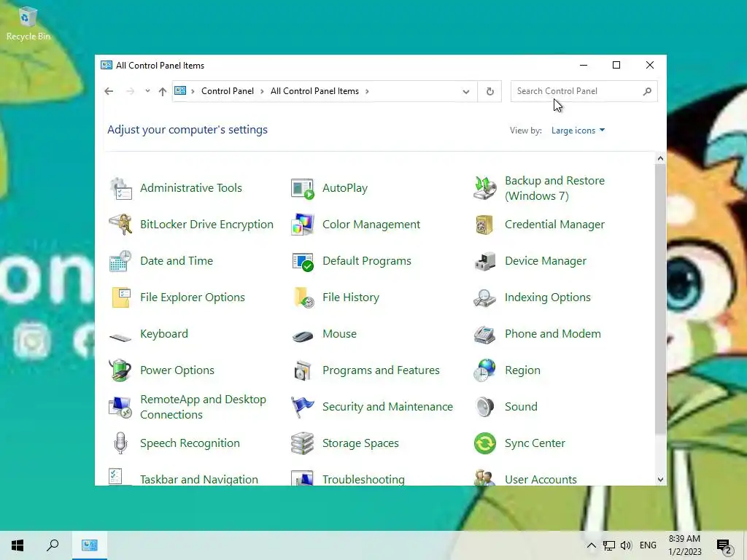
Task: Click the vertical scrollbar thumb
Action: pos(660,299)
